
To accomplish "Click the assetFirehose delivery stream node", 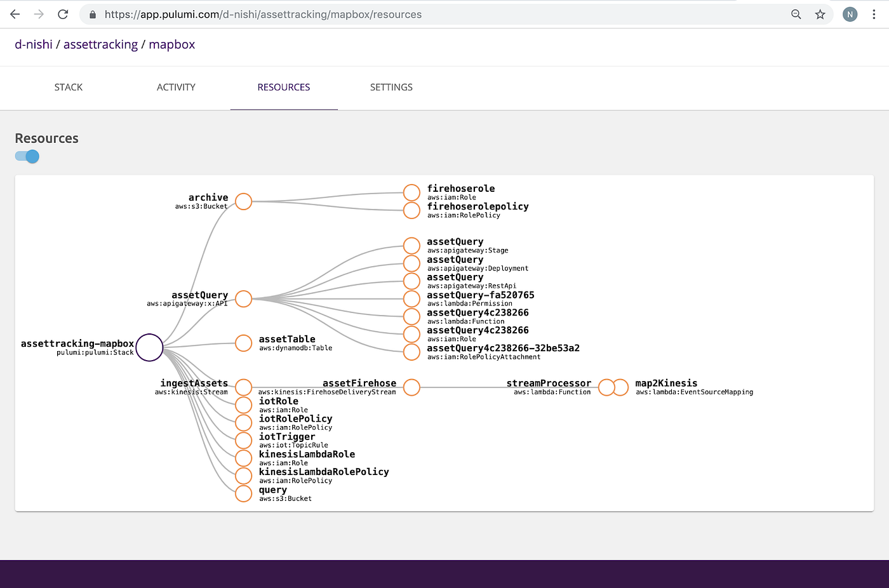I will [x=411, y=387].
